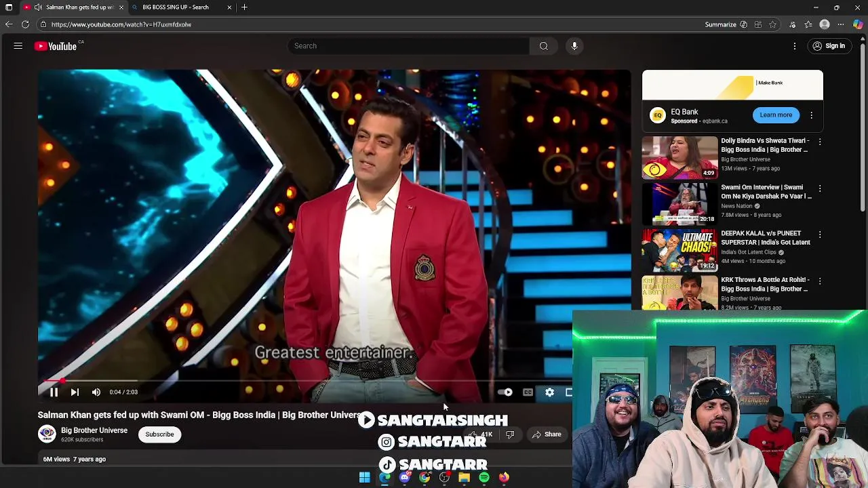Image resolution: width=868 pixels, height=488 pixels.
Task: Open tab actions menu icon
Action: [9, 7]
